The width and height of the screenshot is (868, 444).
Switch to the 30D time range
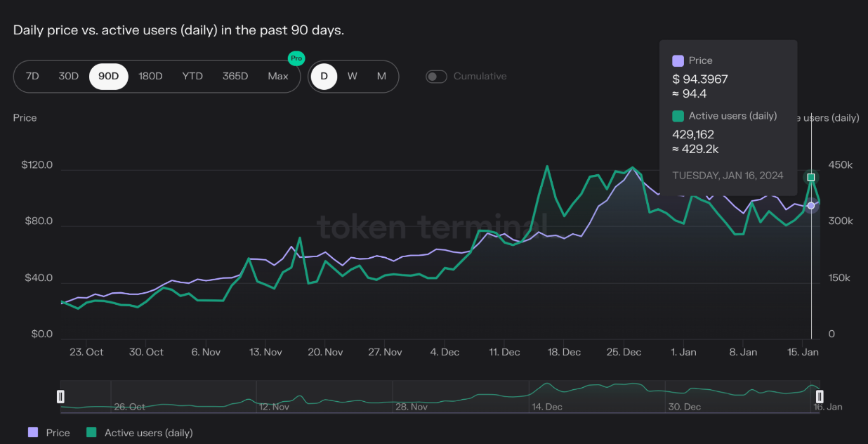(x=69, y=77)
